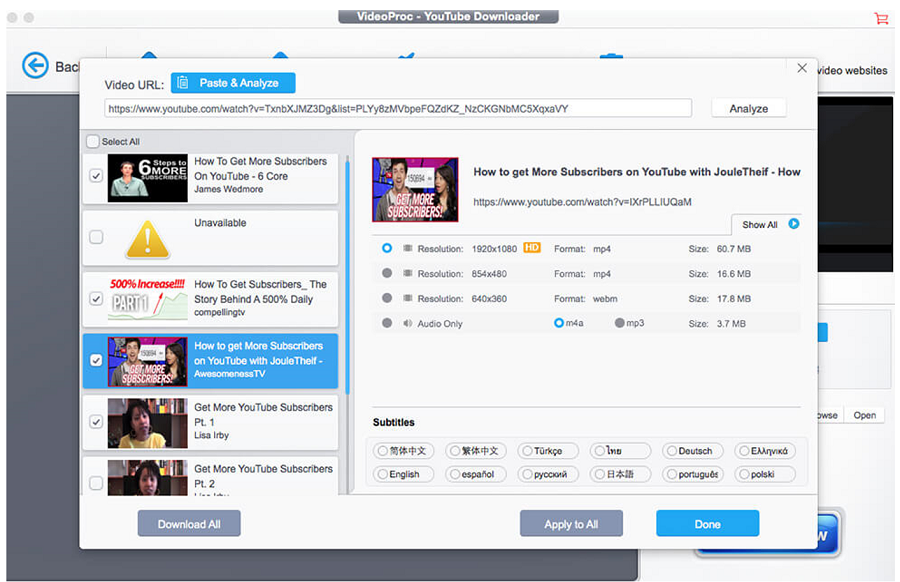The width and height of the screenshot is (900, 582).
Task: Select the Audio Only option
Action: [387, 323]
